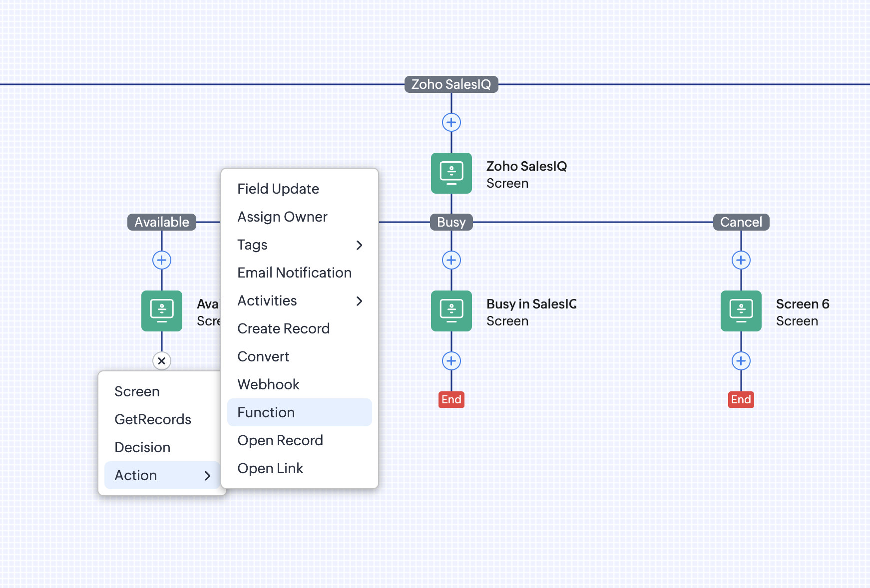Select the Available screen node icon
The width and height of the screenshot is (870, 588).
point(162,311)
